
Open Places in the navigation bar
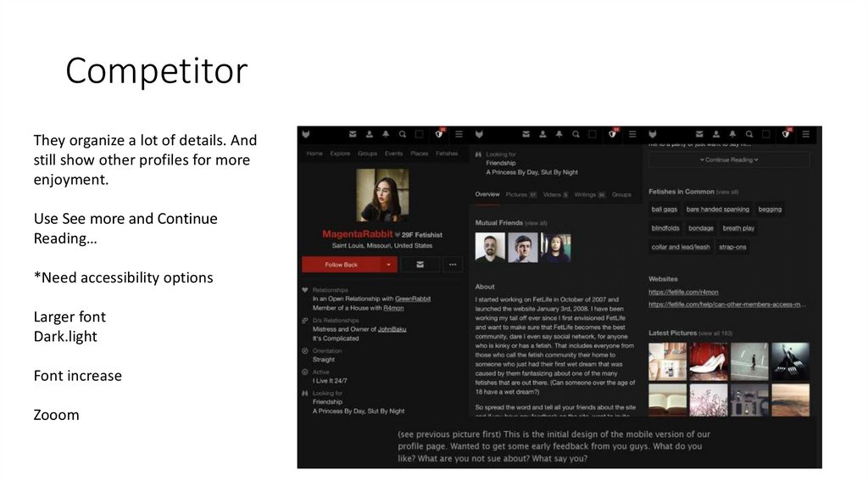(x=419, y=154)
